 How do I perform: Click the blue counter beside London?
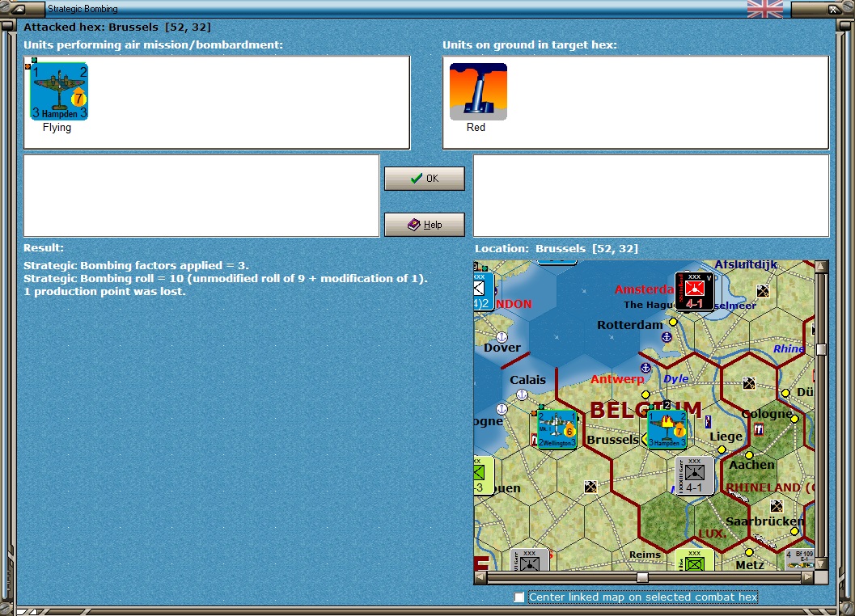tap(484, 291)
